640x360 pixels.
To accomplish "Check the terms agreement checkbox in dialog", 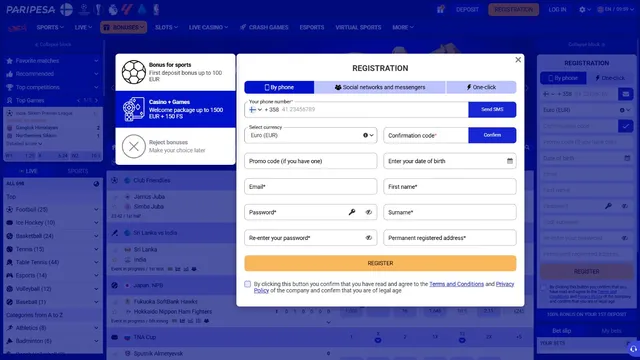I will tap(247, 284).
